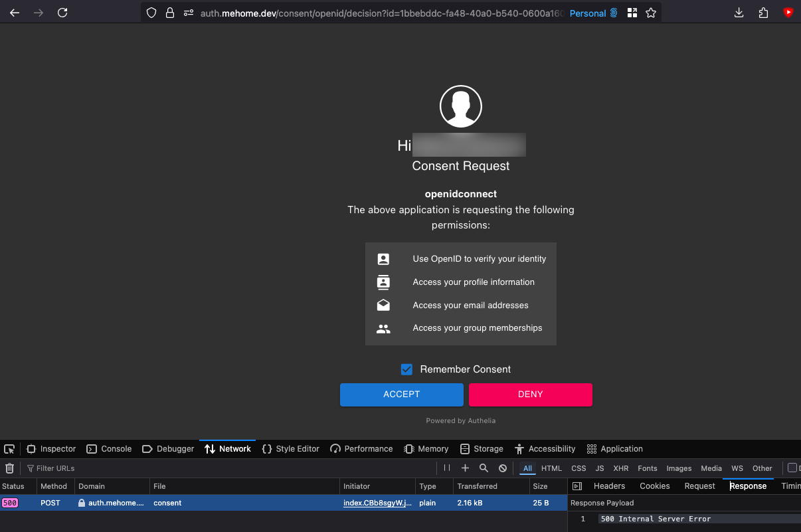Open the Headers details tab

point(609,486)
